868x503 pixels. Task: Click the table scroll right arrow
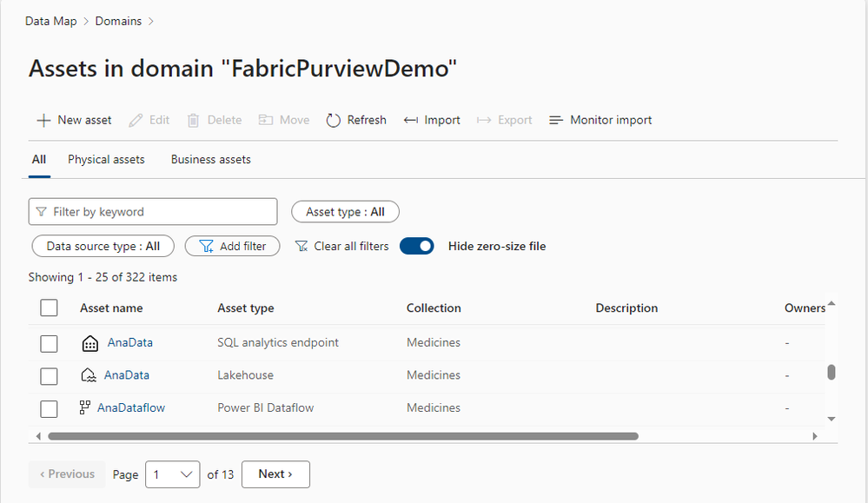click(x=815, y=436)
